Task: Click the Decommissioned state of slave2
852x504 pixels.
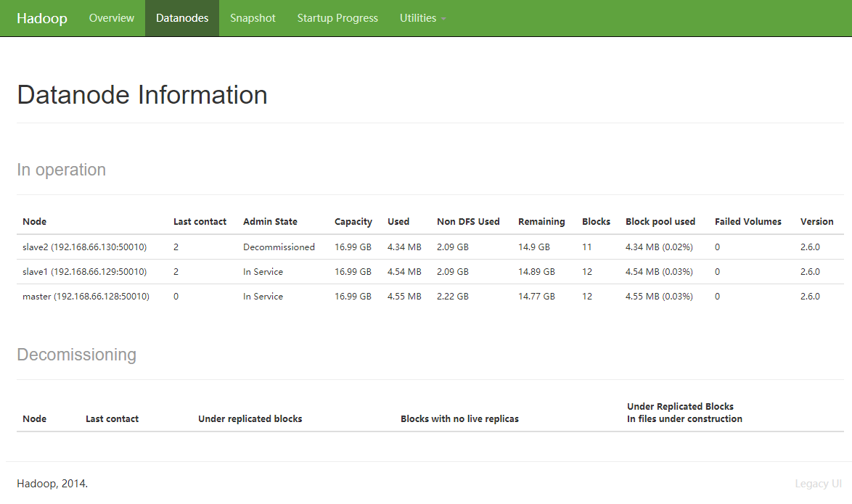Action: [x=279, y=247]
